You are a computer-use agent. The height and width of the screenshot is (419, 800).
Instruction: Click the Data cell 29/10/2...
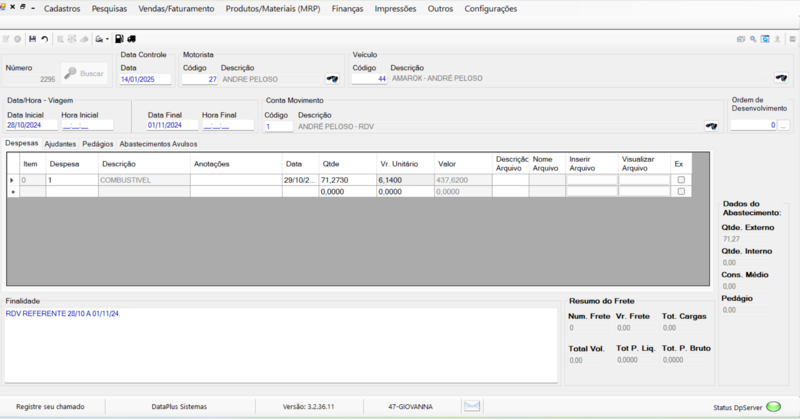click(x=301, y=180)
